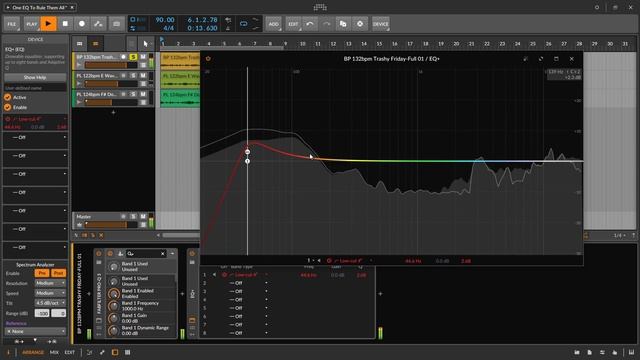Toggle the Active checkbox
Image resolution: width=640 pixels, height=360 pixels.
coord(7,97)
